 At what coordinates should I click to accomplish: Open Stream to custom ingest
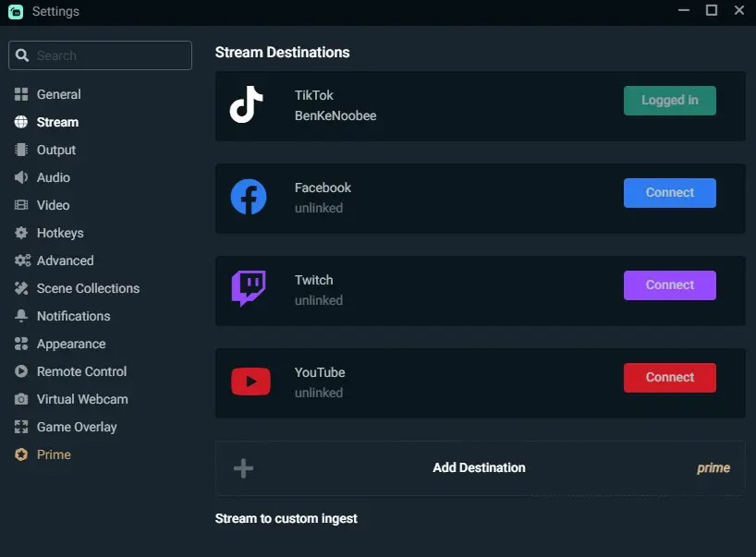287,518
